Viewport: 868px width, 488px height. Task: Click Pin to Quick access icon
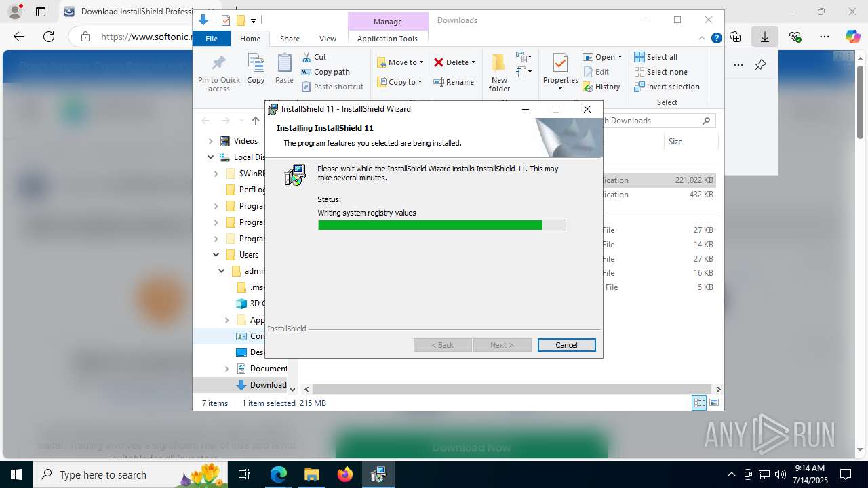click(218, 64)
